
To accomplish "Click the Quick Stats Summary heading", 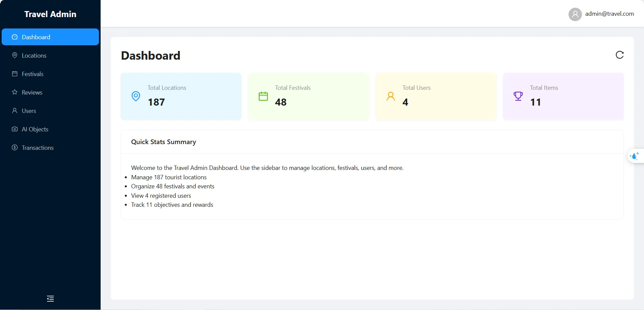I will point(163,142).
